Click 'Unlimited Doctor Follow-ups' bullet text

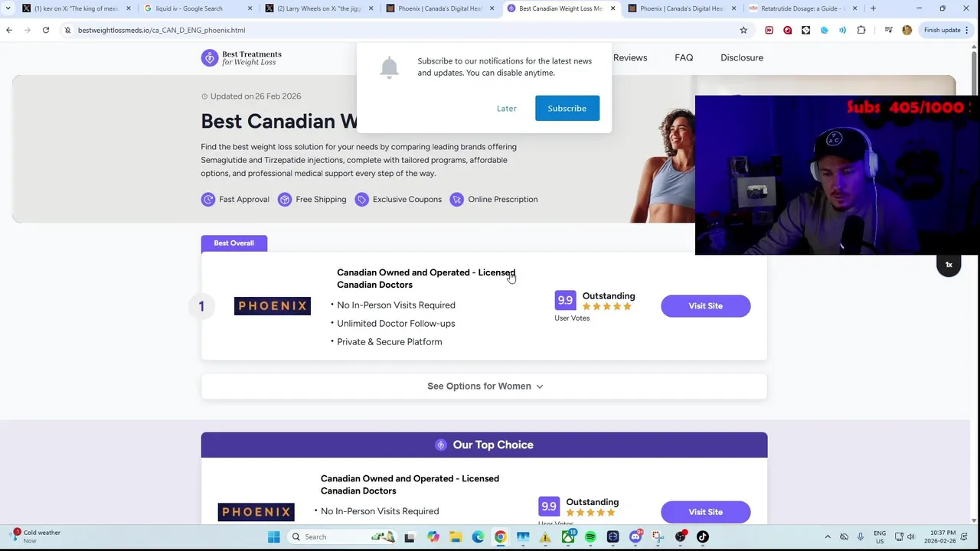tap(396, 324)
